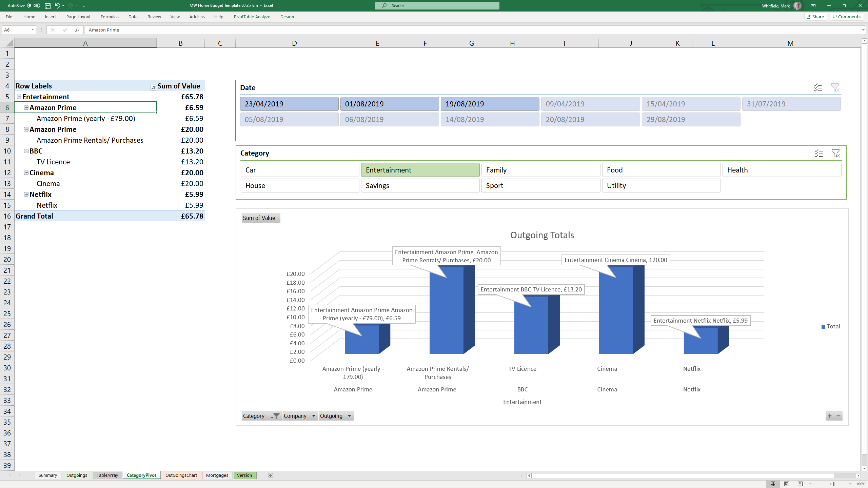Clear filter on the Date slicer
Screen dimensions: 868x488
835,88
